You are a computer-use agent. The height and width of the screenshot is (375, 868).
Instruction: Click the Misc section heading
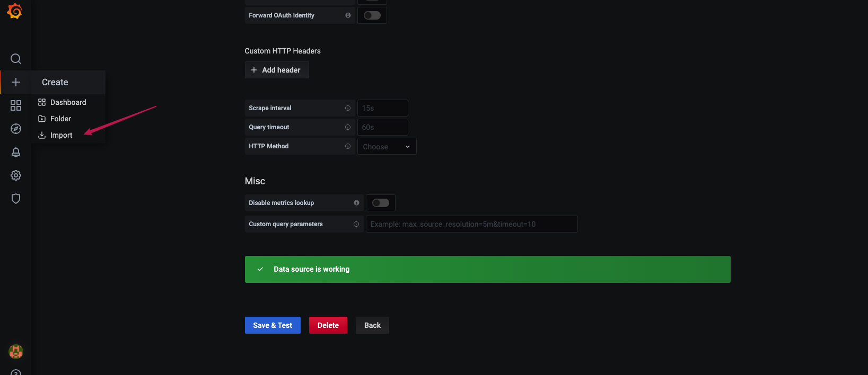tap(255, 181)
